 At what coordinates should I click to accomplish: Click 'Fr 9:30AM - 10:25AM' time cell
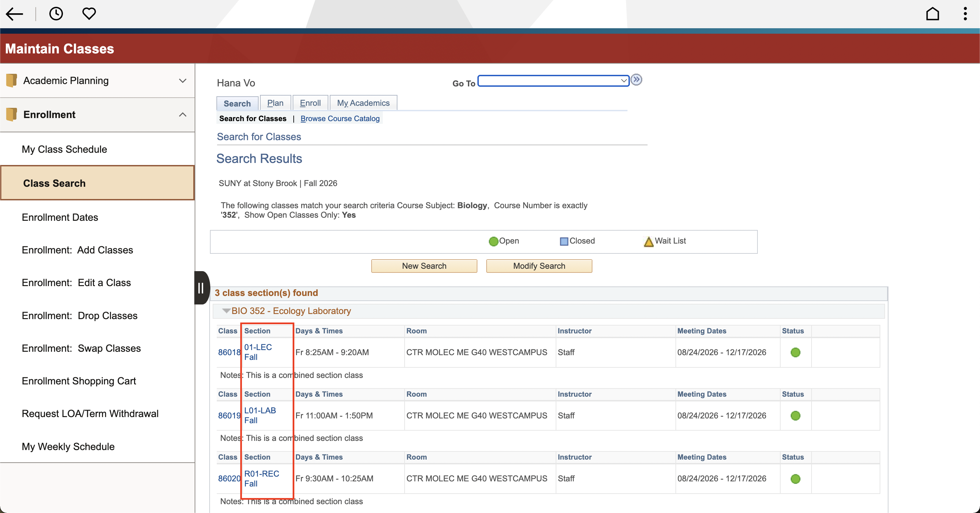[334, 479]
